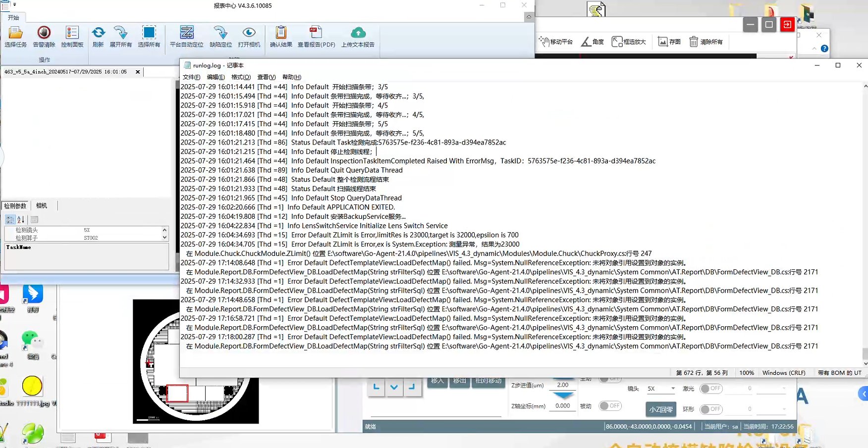The width and height of the screenshot is (868, 448).
Task: Click the 刷新 refresh icon
Action: [x=98, y=33]
